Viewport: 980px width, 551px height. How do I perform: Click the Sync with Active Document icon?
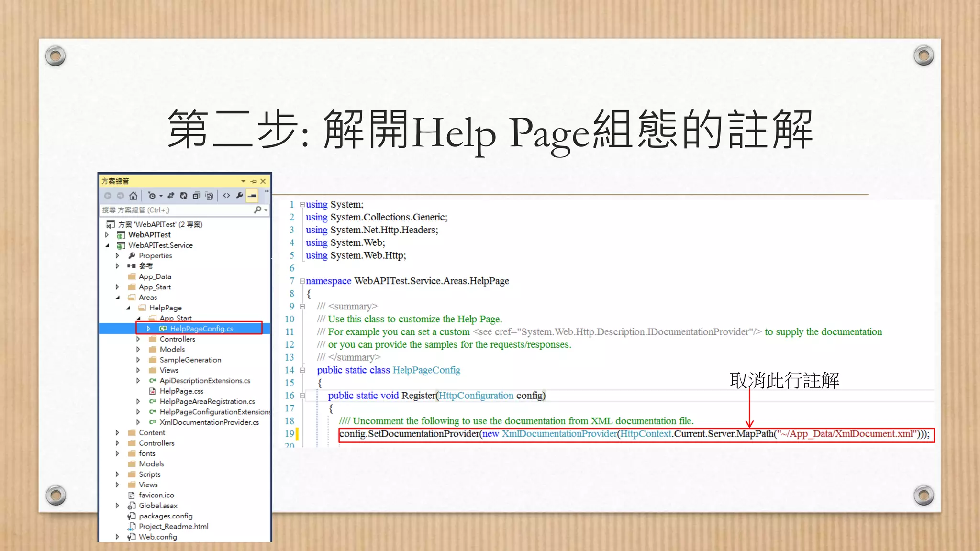[x=171, y=196]
